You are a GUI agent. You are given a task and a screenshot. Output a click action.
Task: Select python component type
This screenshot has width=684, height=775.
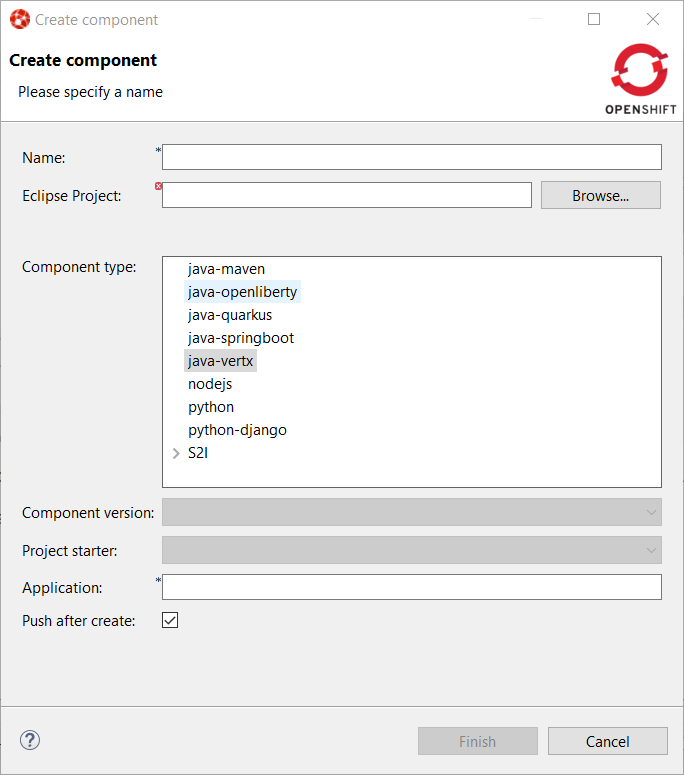pos(211,407)
